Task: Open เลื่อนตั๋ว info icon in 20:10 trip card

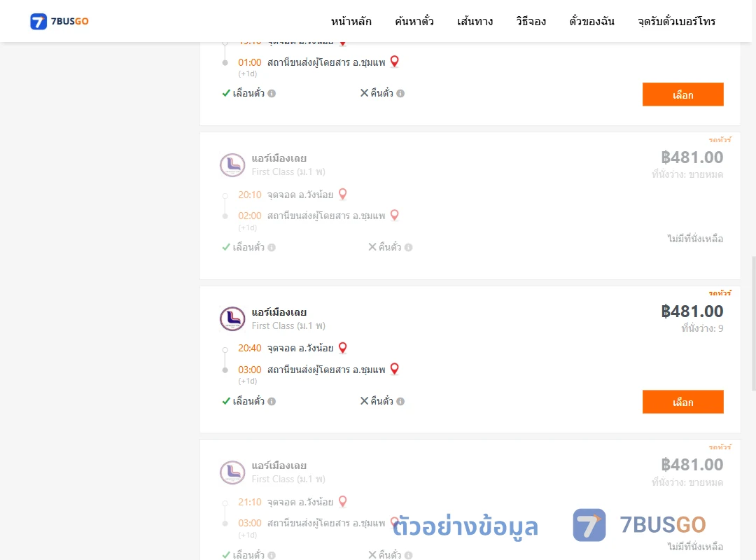Action: pyautogui.click(x=272, y=247)
